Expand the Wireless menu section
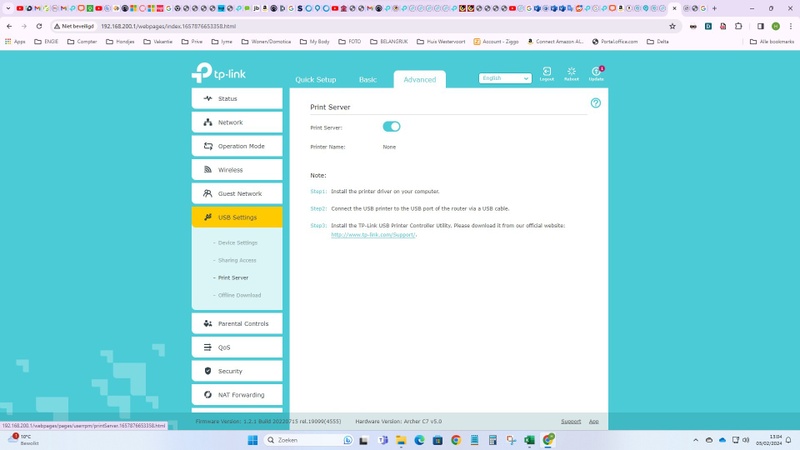The width and height of the screenshot is (800, 450). (237, 170)
